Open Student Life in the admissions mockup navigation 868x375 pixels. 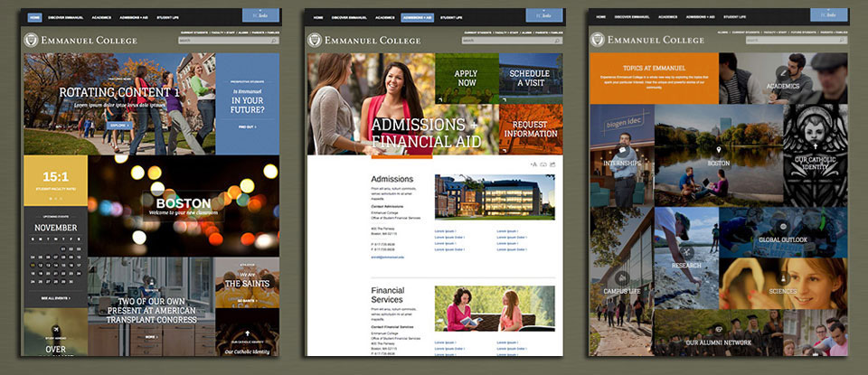click(451, 18)
